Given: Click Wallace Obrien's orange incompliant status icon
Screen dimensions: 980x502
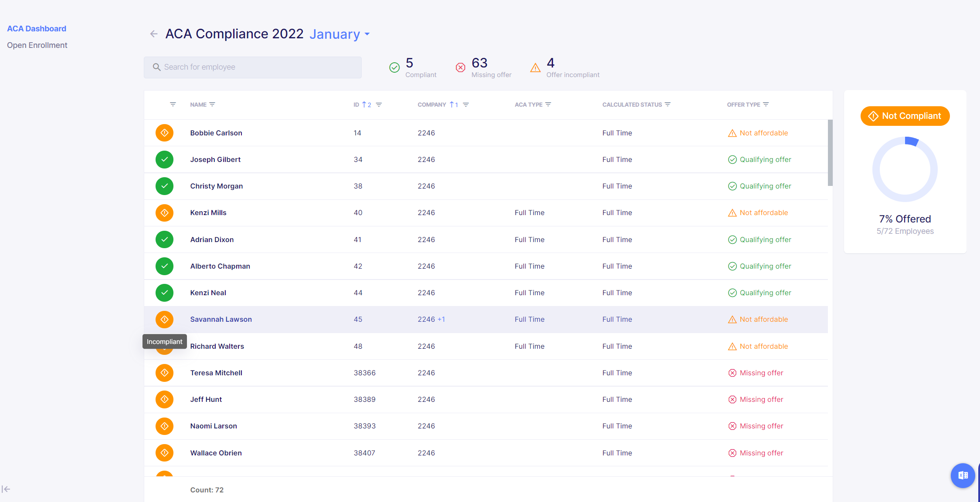Looking at the screenshot, I should (164, 453).
